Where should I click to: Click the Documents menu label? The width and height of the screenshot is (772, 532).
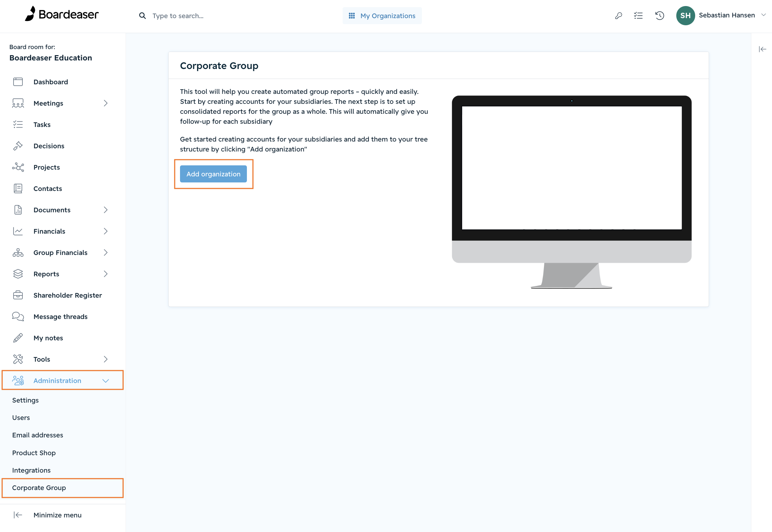click(x=52, y=210)
